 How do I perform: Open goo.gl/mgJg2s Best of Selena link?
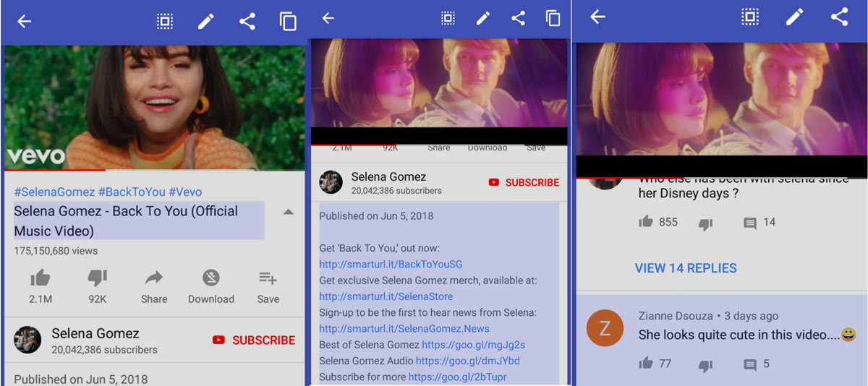[473, 345]
